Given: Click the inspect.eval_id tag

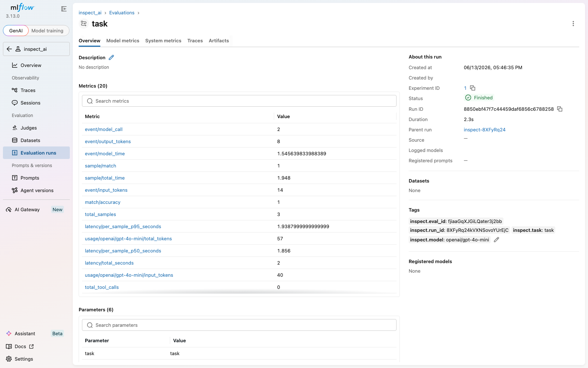Looking at the screenshot, I should pyautogui.click(x=456, y=221).
